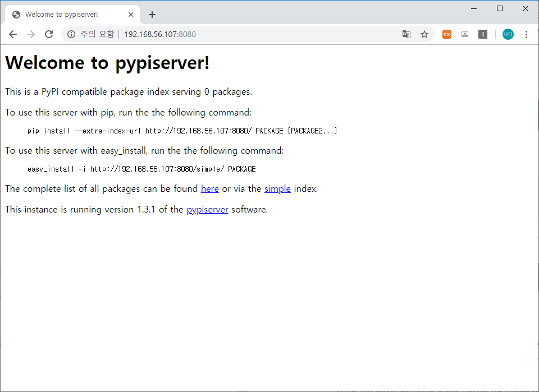Open the 'simple' index link

pyautogui.click(x=277, y=189)
